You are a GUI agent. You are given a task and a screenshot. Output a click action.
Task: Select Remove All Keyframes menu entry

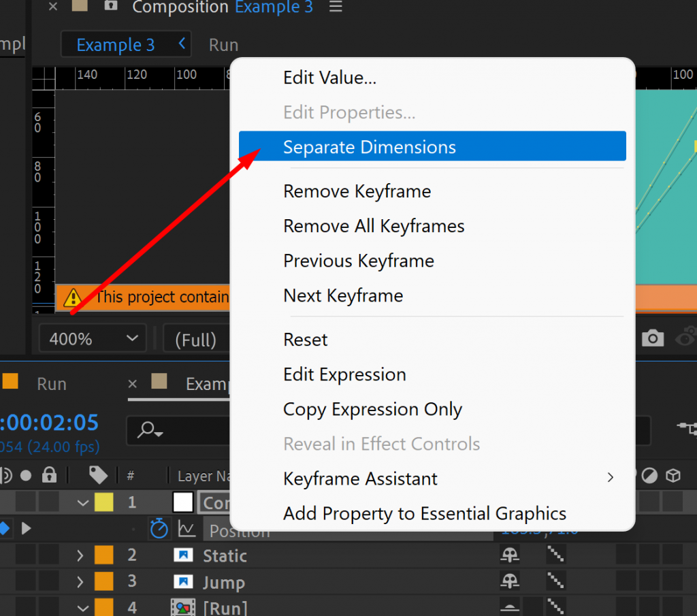pyautogui.click(x=374, y=226)
